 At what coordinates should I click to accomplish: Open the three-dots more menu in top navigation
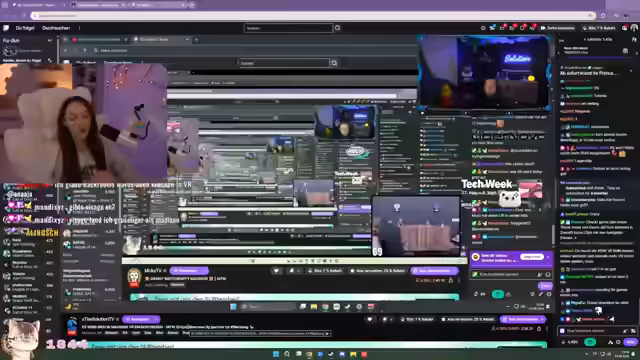pyautogui.click(x=79, y=28)
